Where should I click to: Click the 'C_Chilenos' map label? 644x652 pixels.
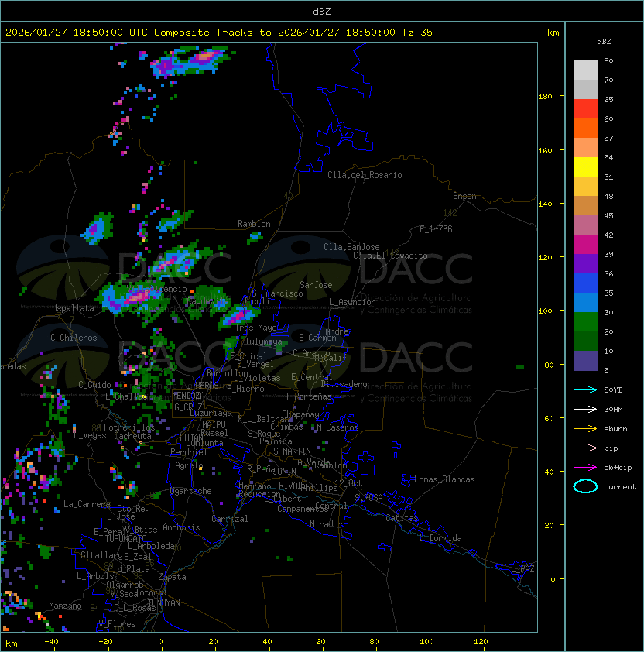click(74, 338)
